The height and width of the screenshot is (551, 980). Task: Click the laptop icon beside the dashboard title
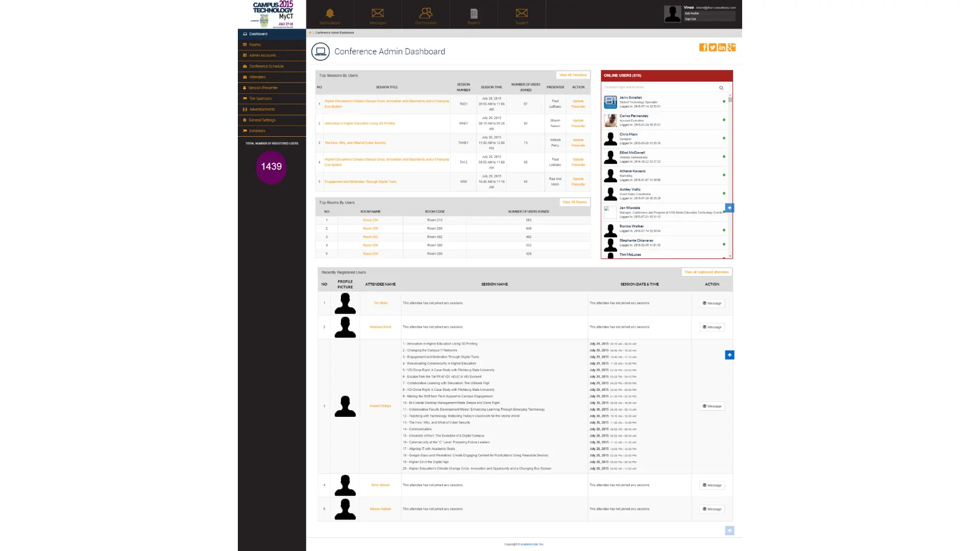(321, 52)
